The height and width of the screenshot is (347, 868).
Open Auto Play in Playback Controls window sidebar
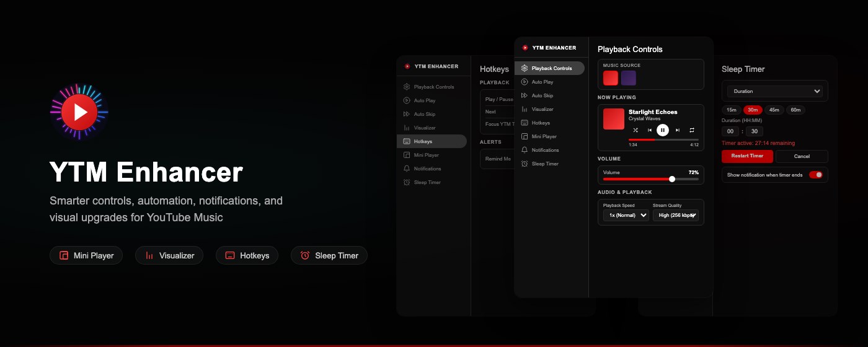(x=549, y=82)
